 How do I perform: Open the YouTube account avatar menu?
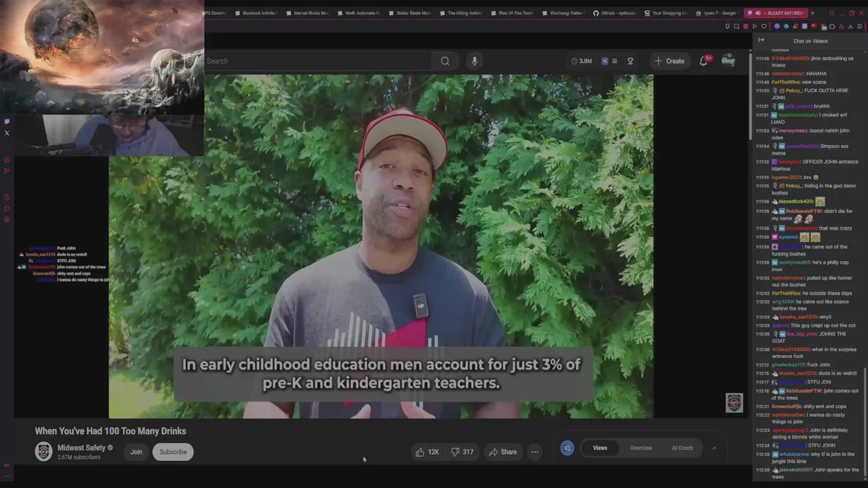[728, 61]
